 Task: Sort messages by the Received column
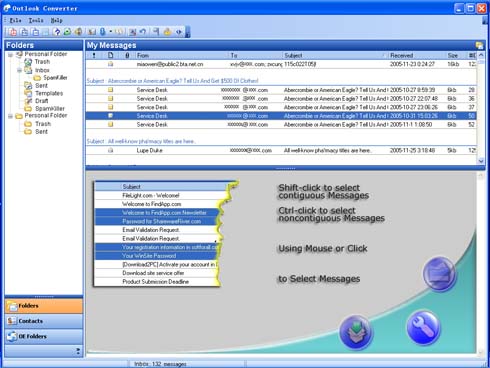pyautogui.click(x=417, y=55)
